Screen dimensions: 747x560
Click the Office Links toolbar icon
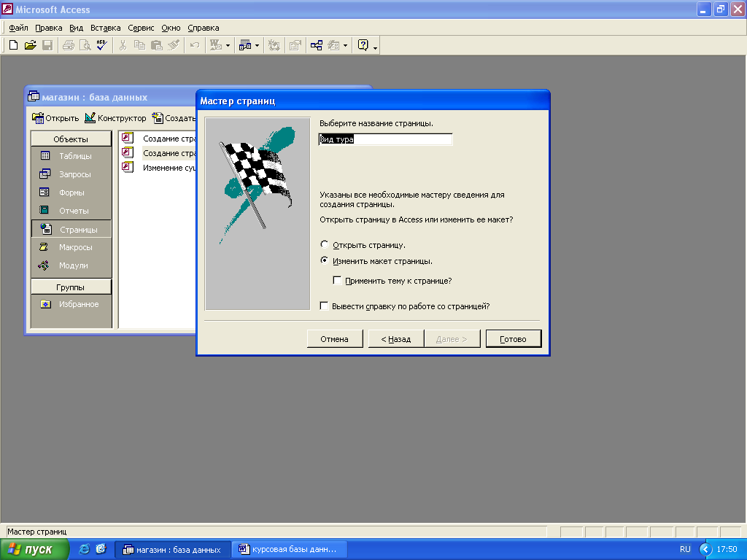coord(216,45)
